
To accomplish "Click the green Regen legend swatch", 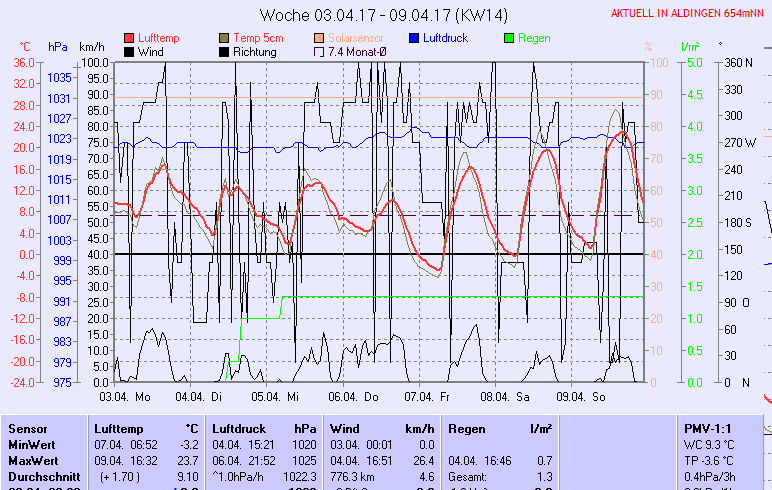I will (509, 38).
